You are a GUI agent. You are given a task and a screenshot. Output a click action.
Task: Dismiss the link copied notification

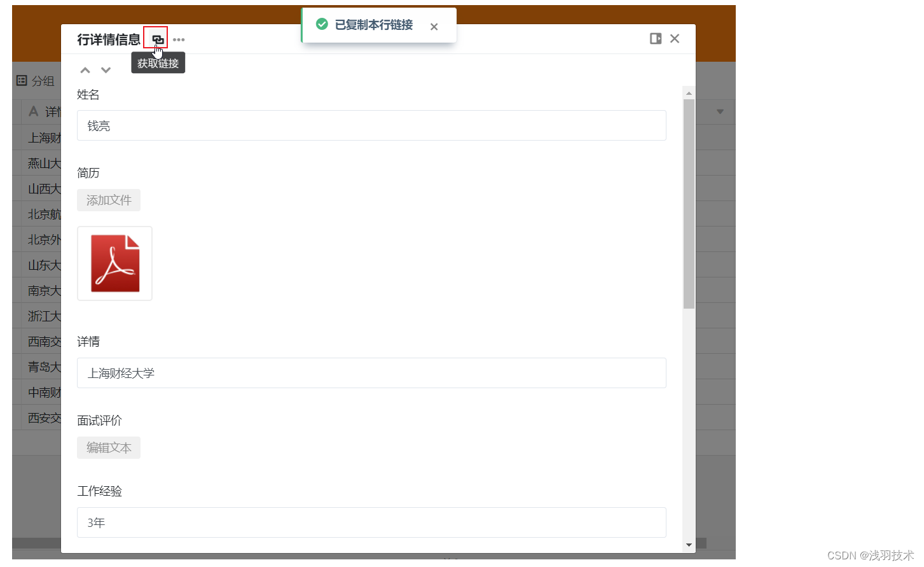(x=434, y=27)
